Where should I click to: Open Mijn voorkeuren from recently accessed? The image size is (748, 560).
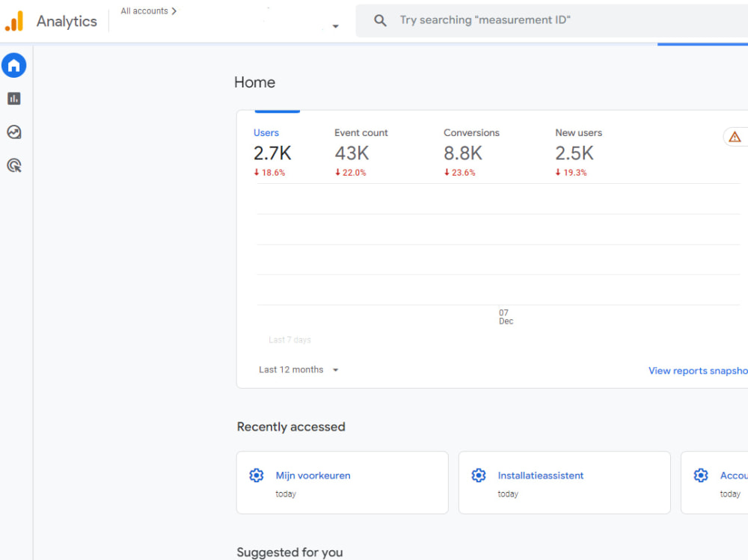(x=313, y=475)
